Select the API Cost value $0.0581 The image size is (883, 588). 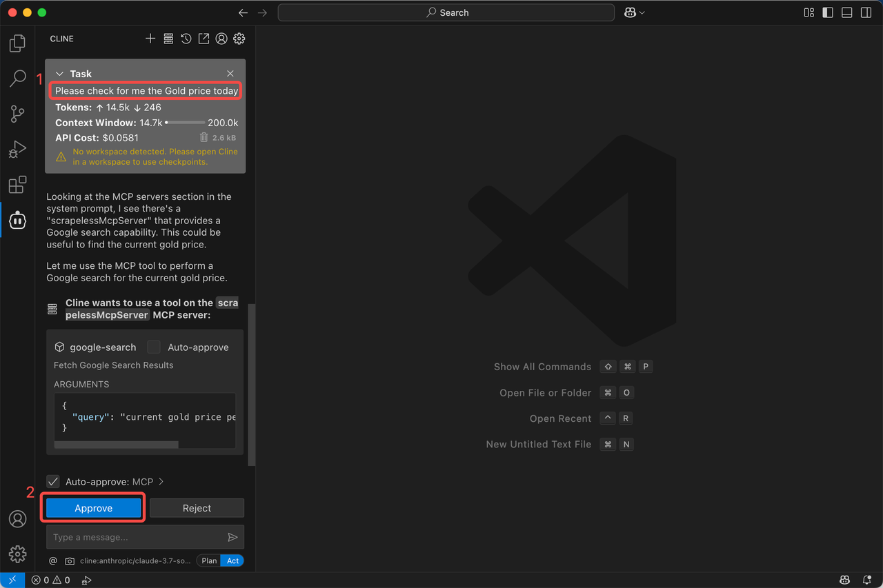pos(121,138)
